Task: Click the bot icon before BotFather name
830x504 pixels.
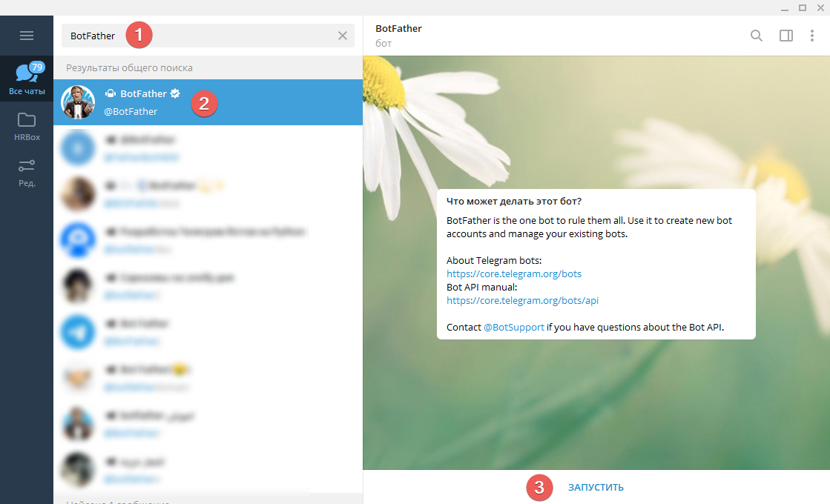Action: point(110,93)
